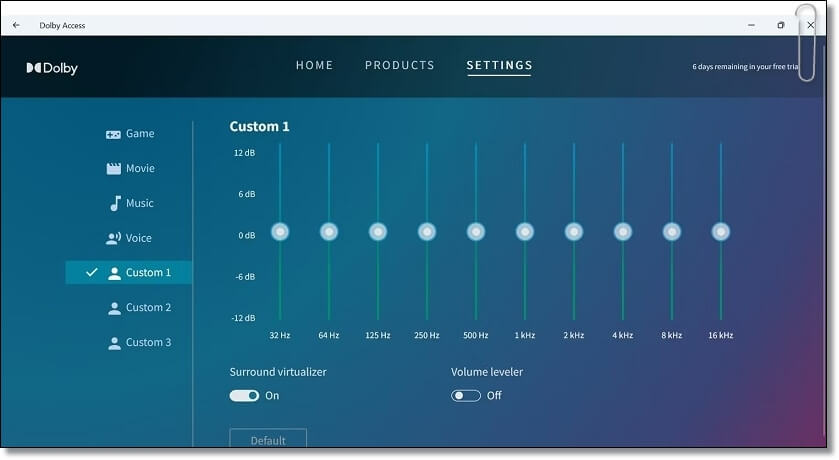The height and width of the screenshot is (460, 839).
Task: Close the Dolby Access window
Action: 811,25
